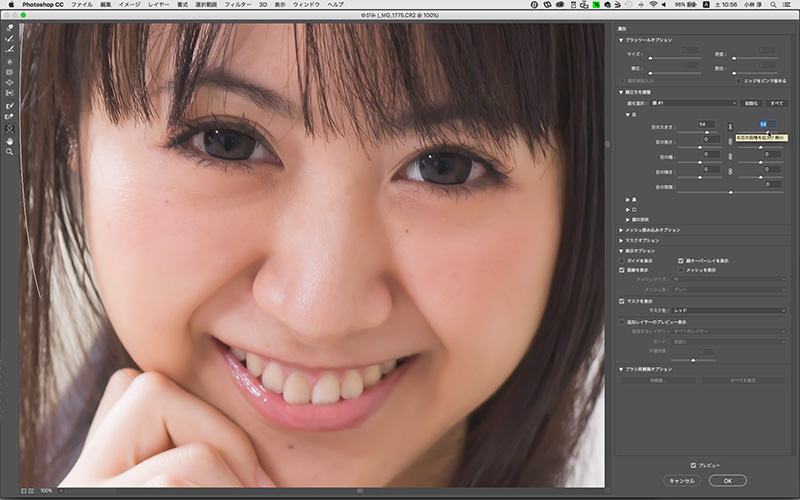Click the link icon for eye width (目の幅)
The width and height of the screenshot is (800, 500).
pos(730,157)
